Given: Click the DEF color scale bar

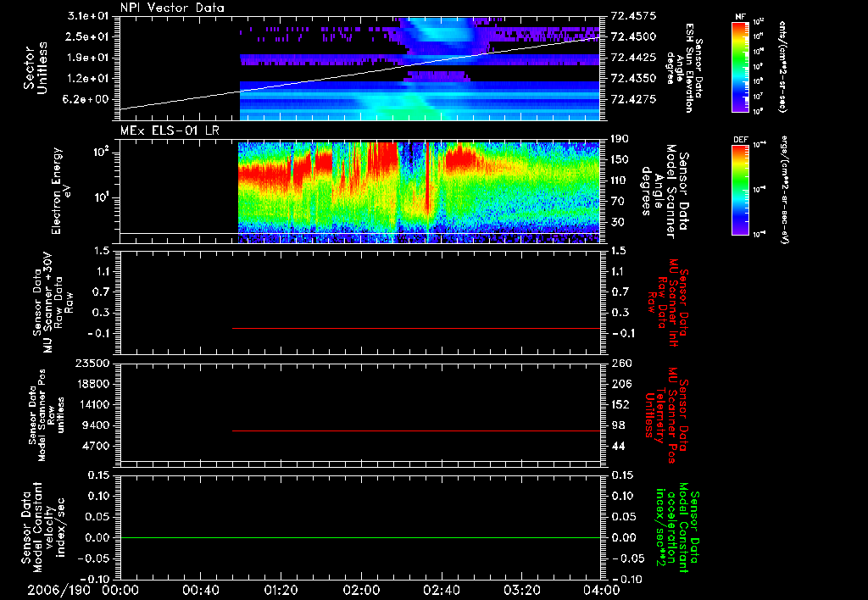Looking at the screenshot, I should coord(741,190).
